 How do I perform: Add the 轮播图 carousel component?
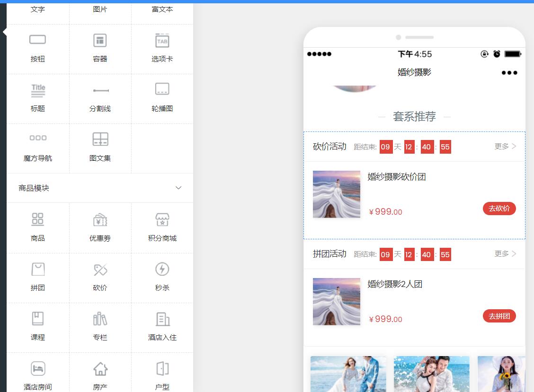click(x=162, y=98)
